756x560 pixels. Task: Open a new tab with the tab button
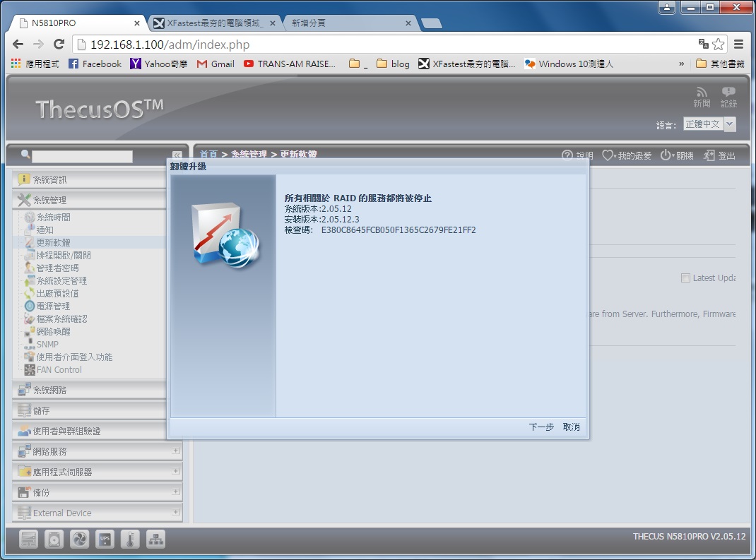click(431, 23)
